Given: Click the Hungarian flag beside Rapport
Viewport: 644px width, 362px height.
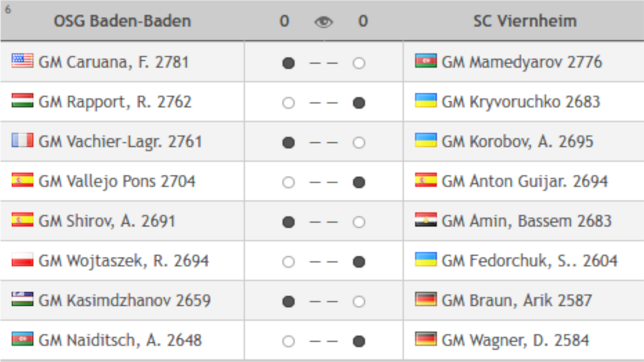Looking at the screenshot, I should click(22, 100).
